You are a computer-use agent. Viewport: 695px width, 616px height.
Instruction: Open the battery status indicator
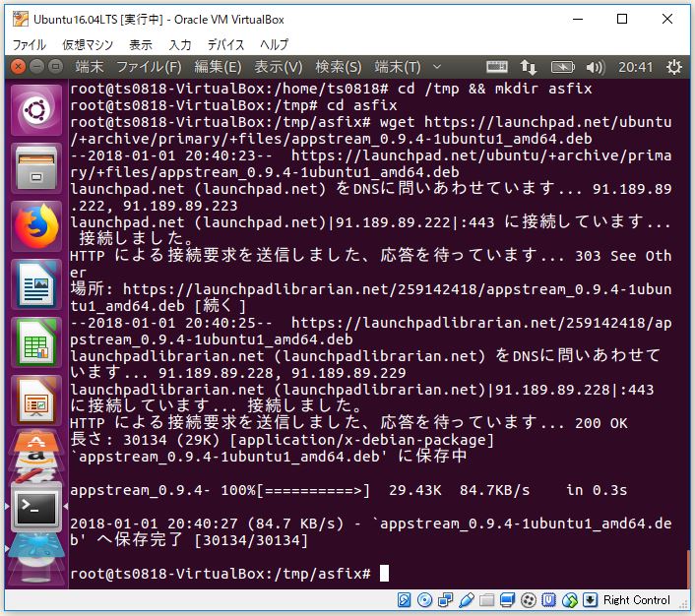tap(562, 67)
